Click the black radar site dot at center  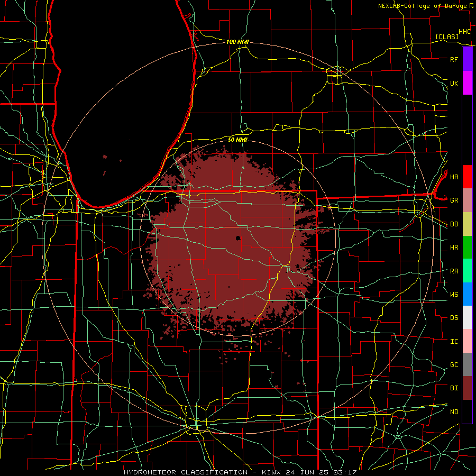coord(238,238)
